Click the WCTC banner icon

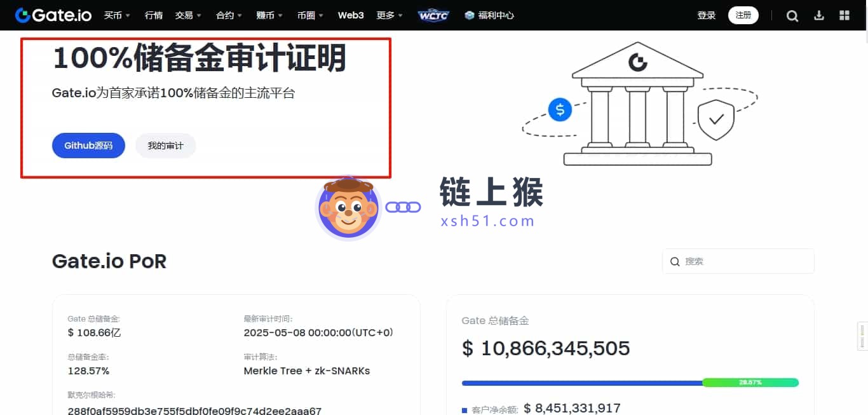[433, 15]
